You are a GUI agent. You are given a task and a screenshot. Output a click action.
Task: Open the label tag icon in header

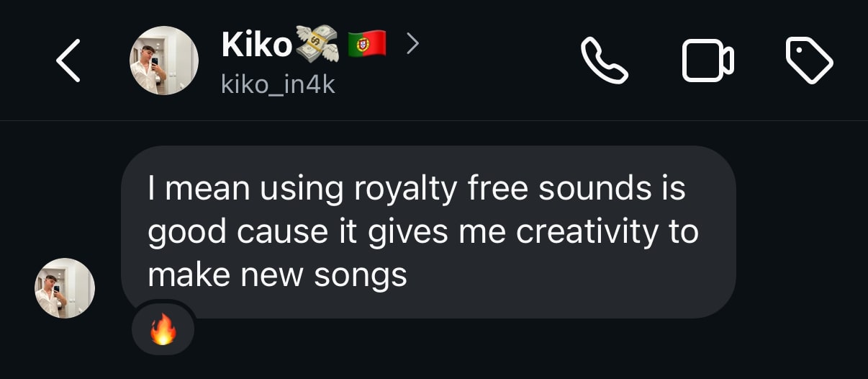[809, 61]
